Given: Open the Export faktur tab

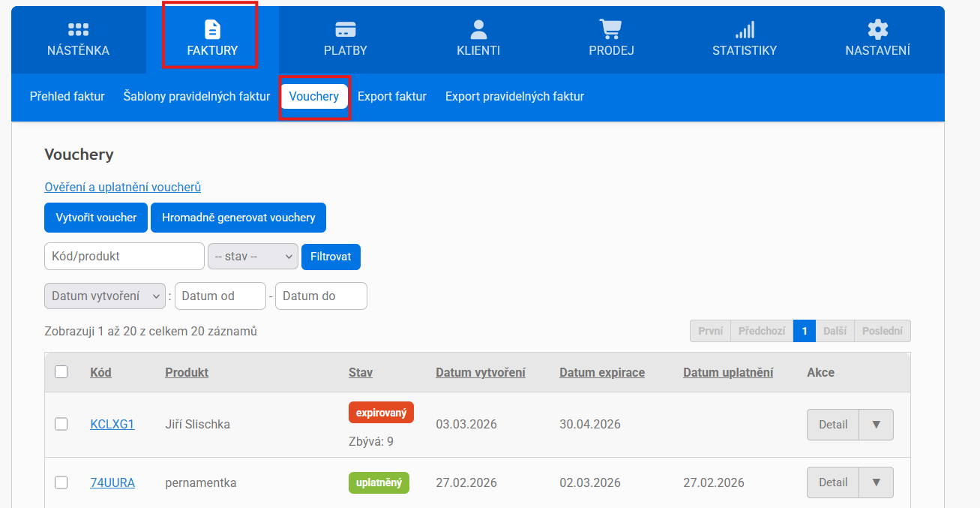Looking at the screenshot, I should pyautogui.click(x=392, y=96).
